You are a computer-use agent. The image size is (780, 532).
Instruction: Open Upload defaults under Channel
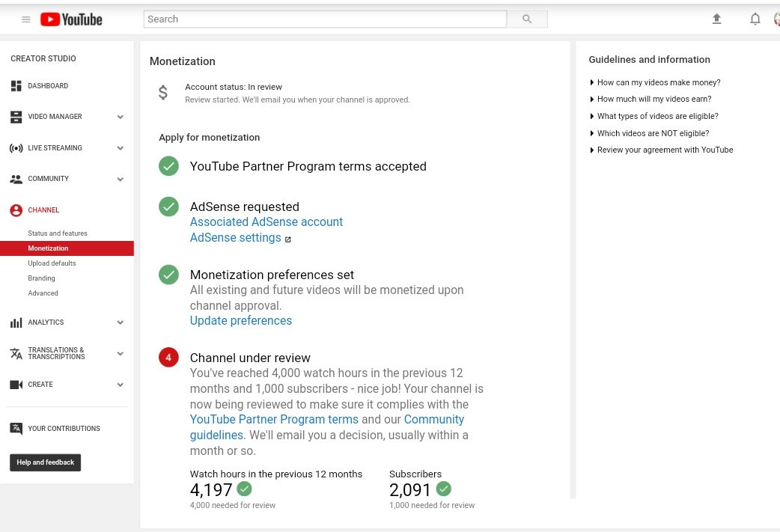click(x=52, y=263)
